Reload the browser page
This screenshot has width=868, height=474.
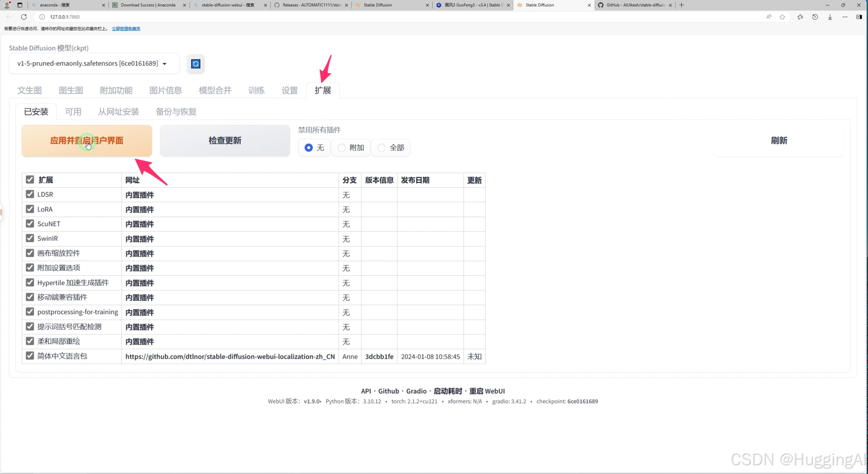pos(24,17)
